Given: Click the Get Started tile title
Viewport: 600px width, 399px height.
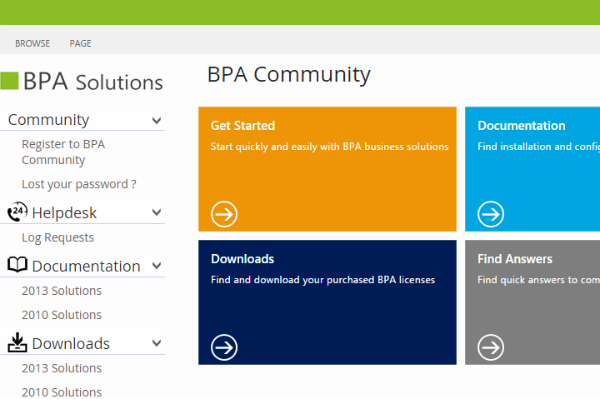Looking at the screenshot, I should point(243,125).
